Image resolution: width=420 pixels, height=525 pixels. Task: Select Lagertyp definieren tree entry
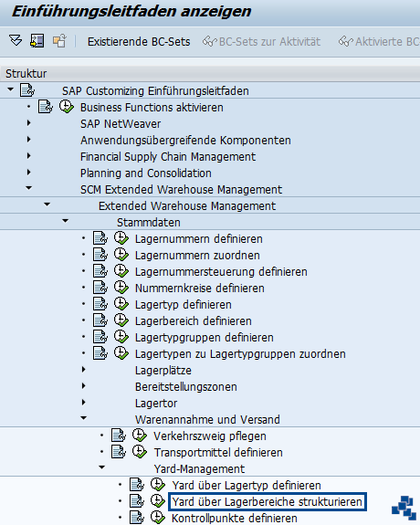[x=184, y=305]
